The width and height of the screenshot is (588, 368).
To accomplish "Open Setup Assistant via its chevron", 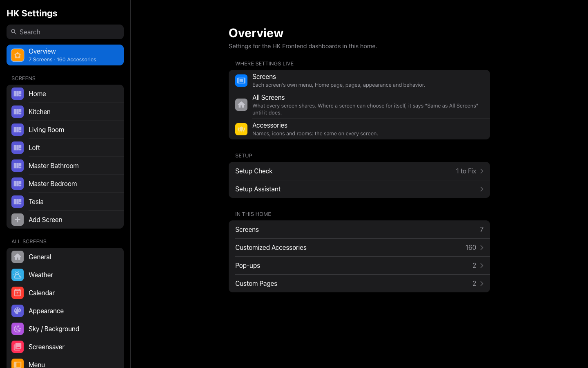I will coord(482,189).
